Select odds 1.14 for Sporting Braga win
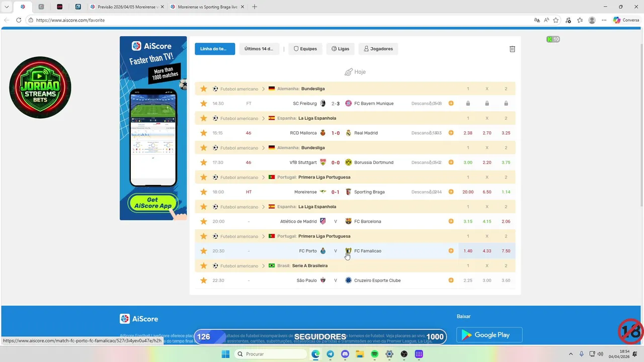644x362 pixels. click(x=506, y=192)
